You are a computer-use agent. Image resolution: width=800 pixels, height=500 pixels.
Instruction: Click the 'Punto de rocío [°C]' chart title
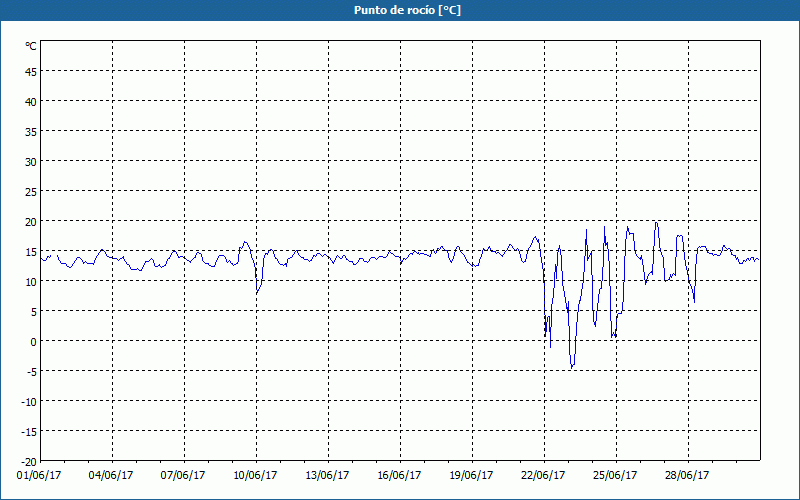point(407,10)
